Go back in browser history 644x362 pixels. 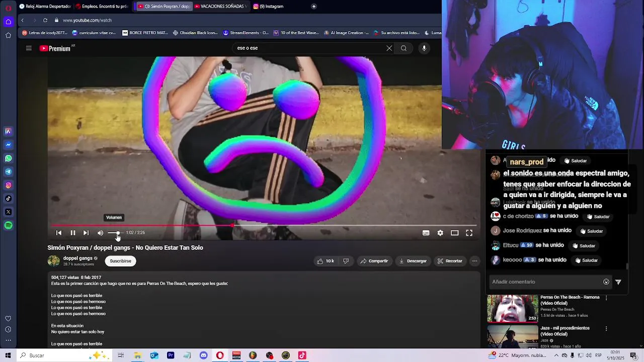(22, 20)
